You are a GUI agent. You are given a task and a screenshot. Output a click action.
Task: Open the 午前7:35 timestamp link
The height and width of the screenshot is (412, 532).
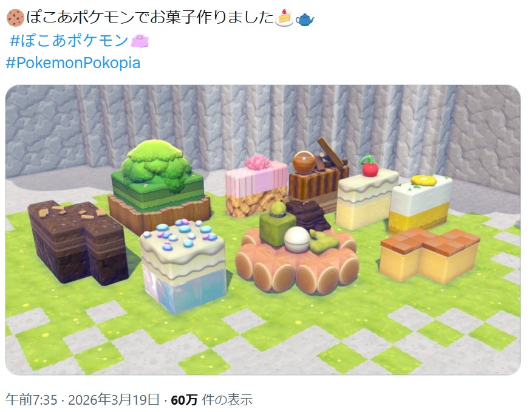31,400
